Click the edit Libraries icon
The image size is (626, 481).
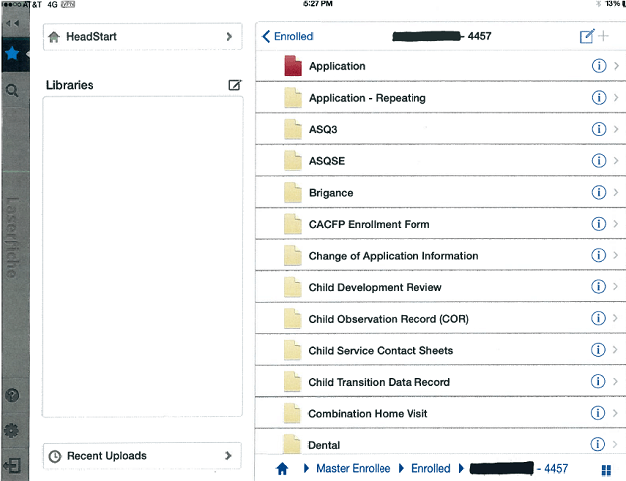click(x=234, y=85)
